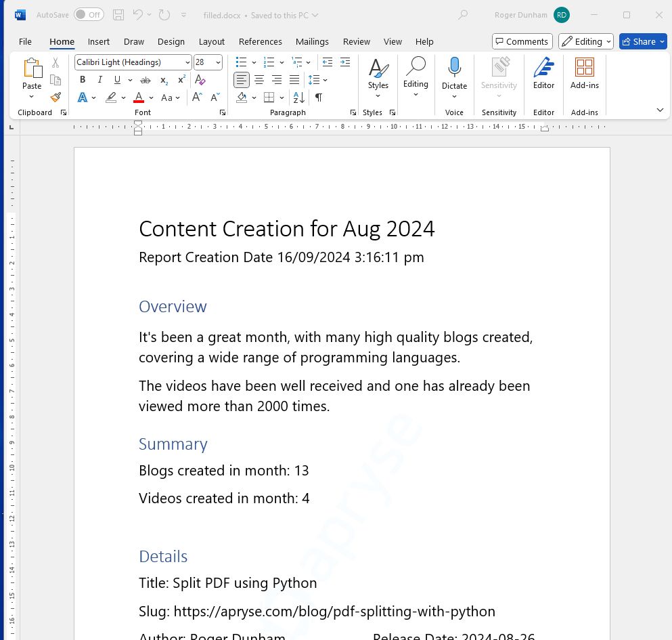Sort the selection alphabetically

(298, 98)
